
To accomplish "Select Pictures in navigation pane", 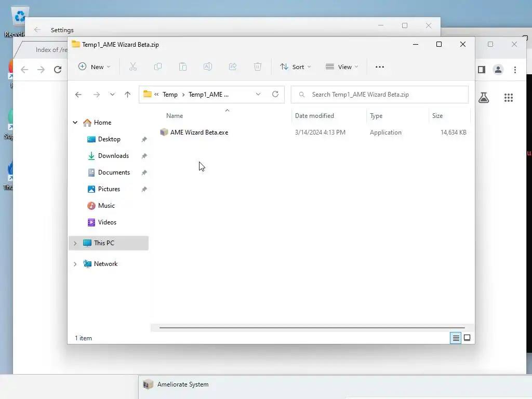I will (109, 189).
